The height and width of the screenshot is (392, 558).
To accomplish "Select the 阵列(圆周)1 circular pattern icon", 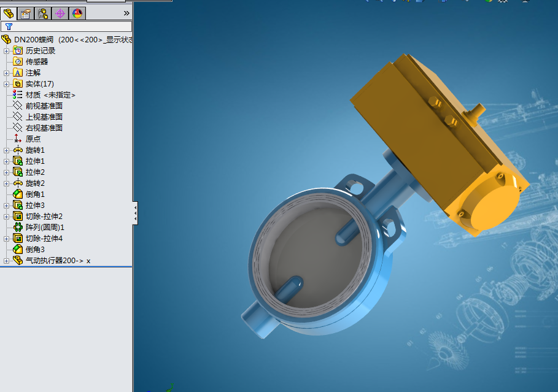I will [18, 228].
